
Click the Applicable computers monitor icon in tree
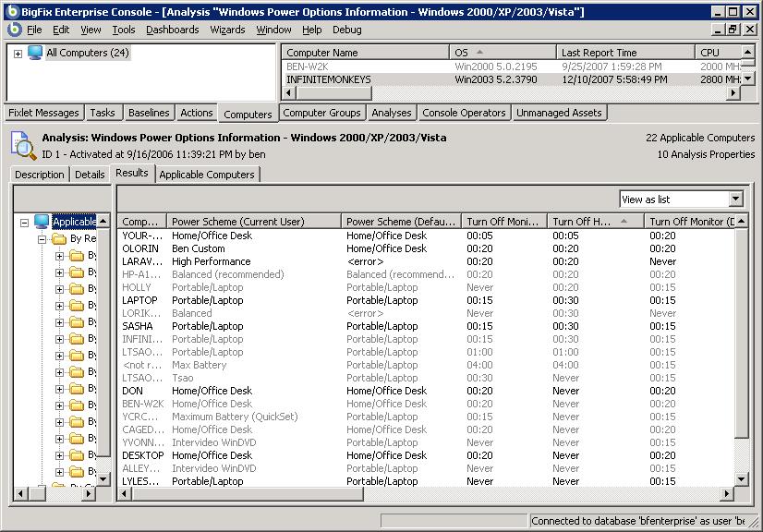[42, 222]
